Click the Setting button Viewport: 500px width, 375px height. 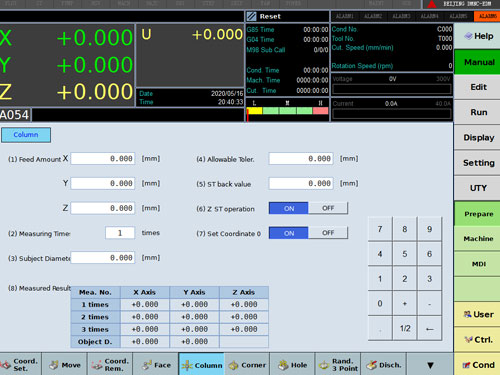[x=478, y=163]
